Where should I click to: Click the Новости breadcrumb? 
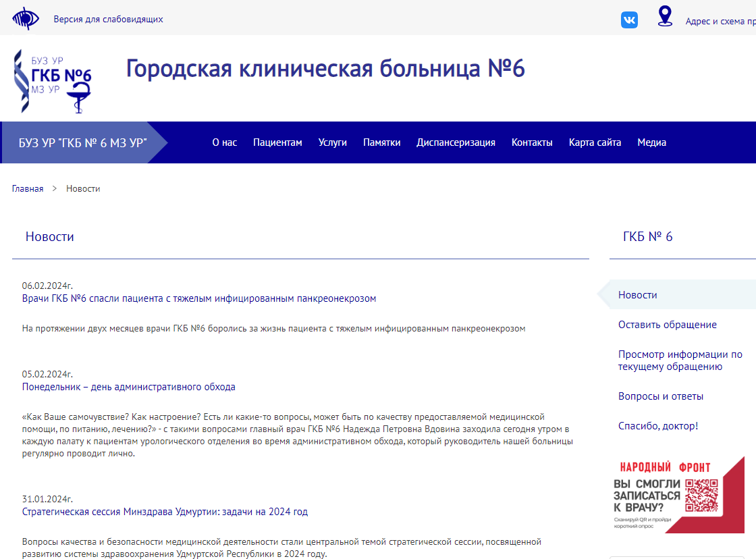83,188
